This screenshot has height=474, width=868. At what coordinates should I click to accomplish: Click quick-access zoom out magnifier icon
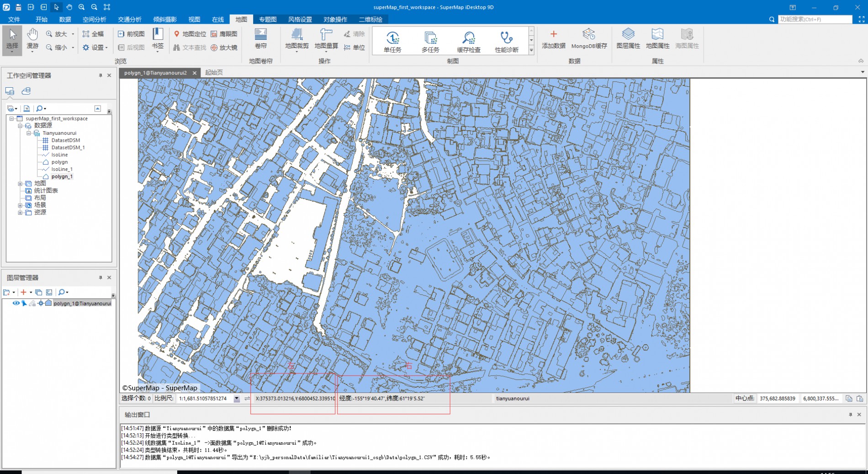pyautogui.click(x=94, y=7)
